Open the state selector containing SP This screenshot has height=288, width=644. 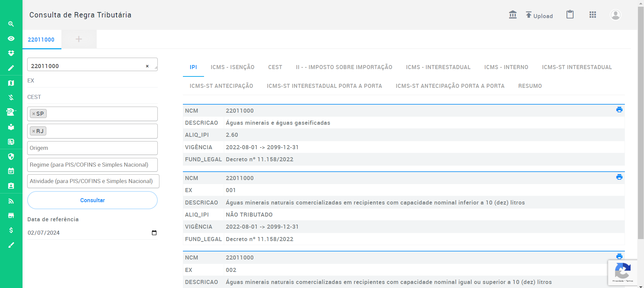(92, 114)
